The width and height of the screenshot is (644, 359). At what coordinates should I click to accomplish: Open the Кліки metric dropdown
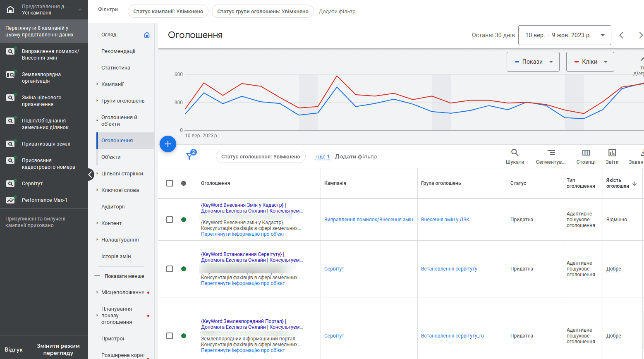pos(590,62)
